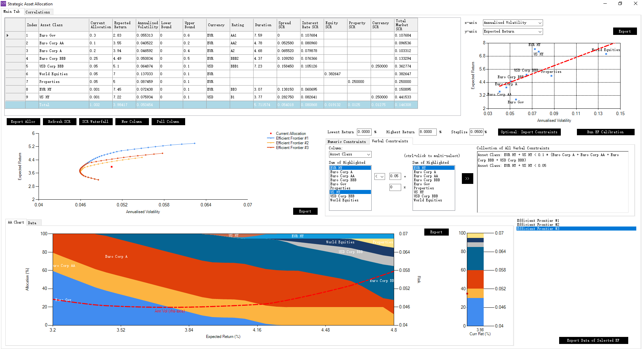The width and height of the screenshot is (644, 349).
Task: Click the Strategic Asset Allocation app icon
Action: (x=3, y=4)
